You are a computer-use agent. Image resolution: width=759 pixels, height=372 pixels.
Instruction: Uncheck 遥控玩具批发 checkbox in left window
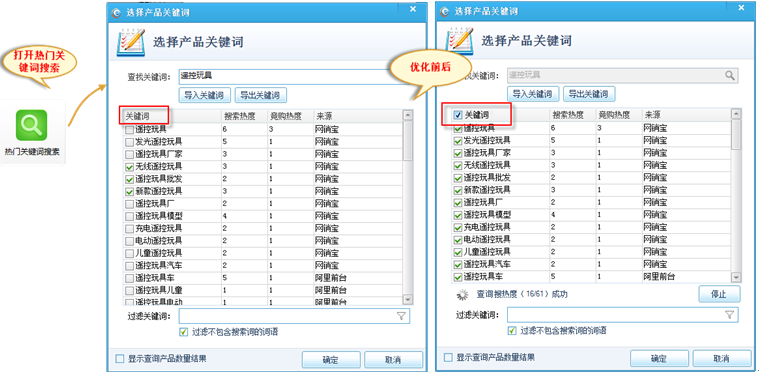click(129, 179)
